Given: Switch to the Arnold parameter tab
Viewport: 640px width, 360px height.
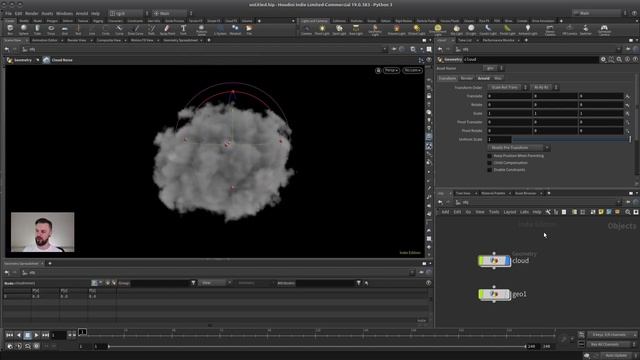Looking at the screenshot, I should 483,78.
